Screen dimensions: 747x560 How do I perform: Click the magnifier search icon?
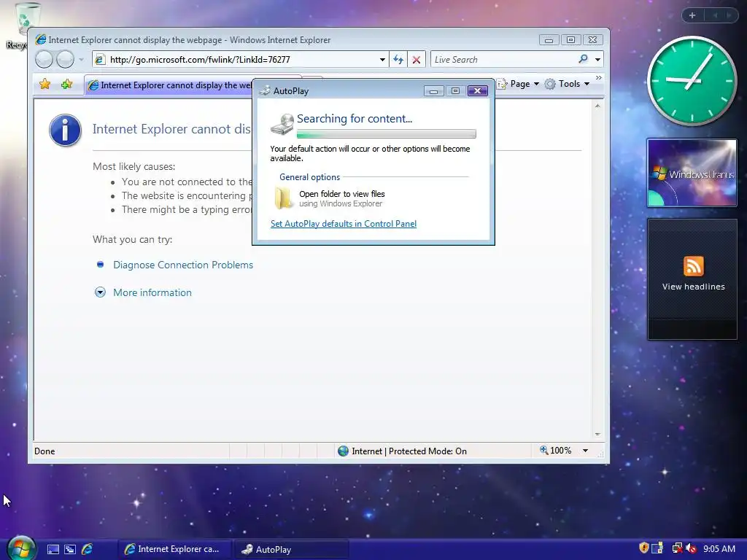tap(583, 59)
